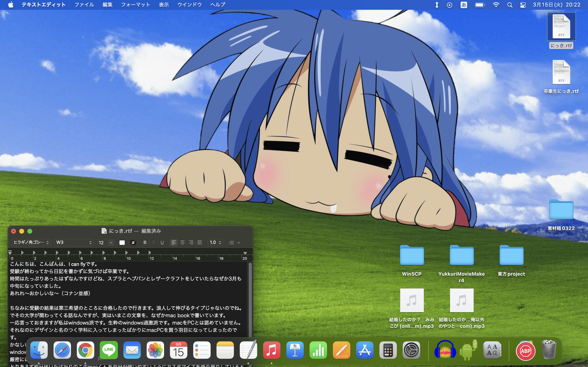Click the right margin marker on ruler

click(x=245, y=253)
